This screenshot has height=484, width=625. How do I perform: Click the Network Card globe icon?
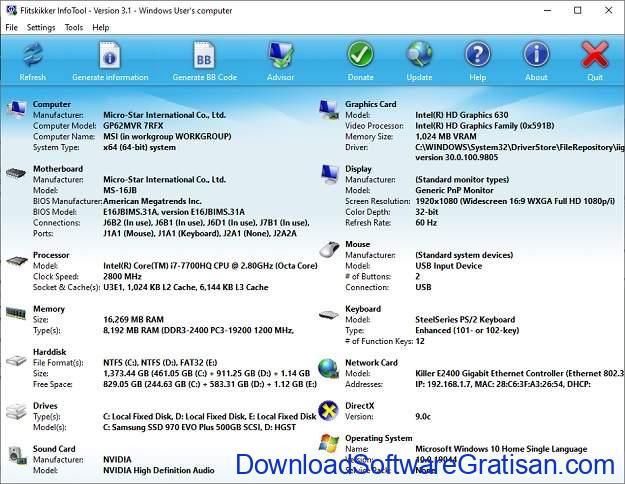[x=328, y=369]
